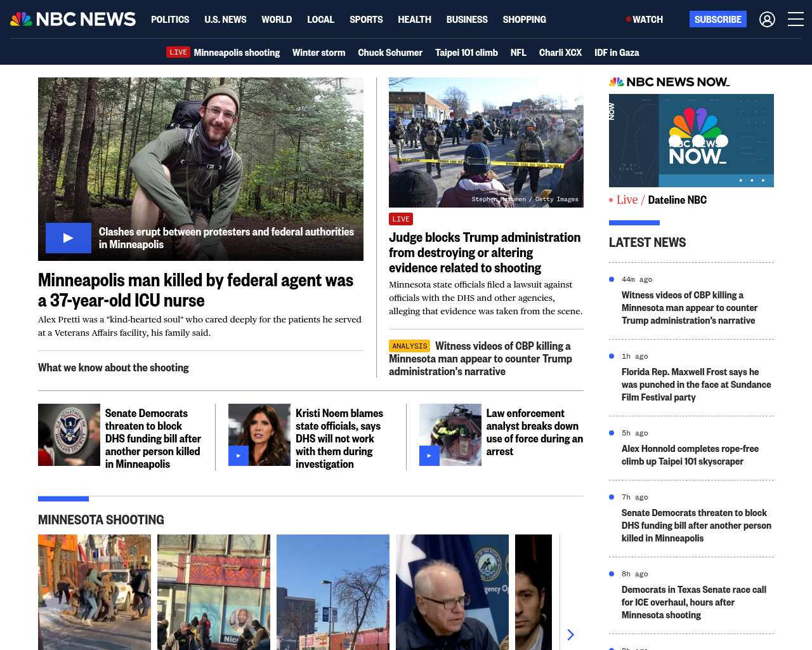Click the next arrow in Minnesota Shooting carousel

570,635
